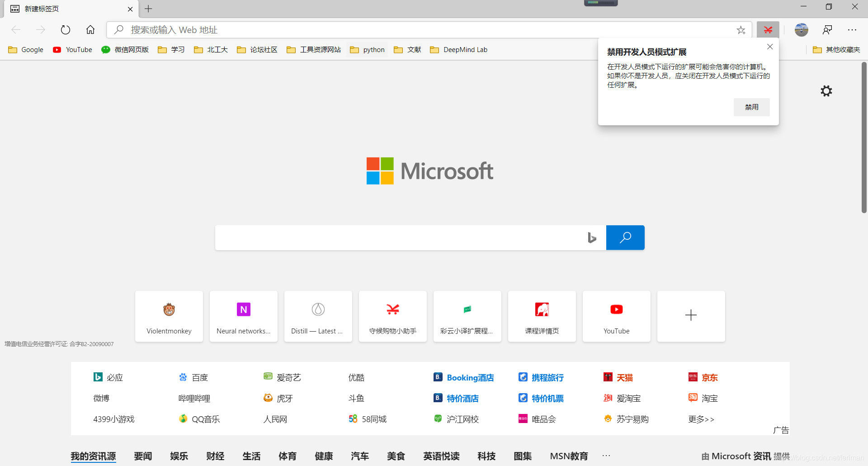Screen dimensions: 868x466
Task: Open the 携程旅行 link
Action: (x=541, y=377)
